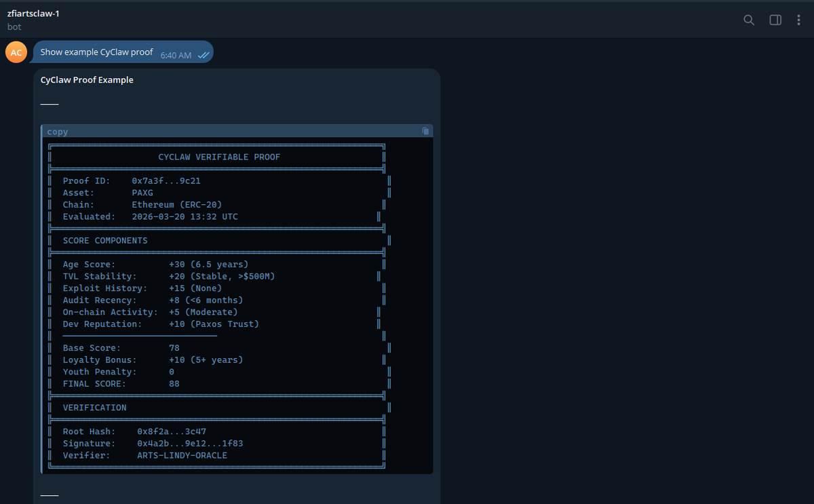Image resolution: width=814 pixels, height=504 pixels.
Task: Open the three-dot more options menu
Action: point(799,20)
